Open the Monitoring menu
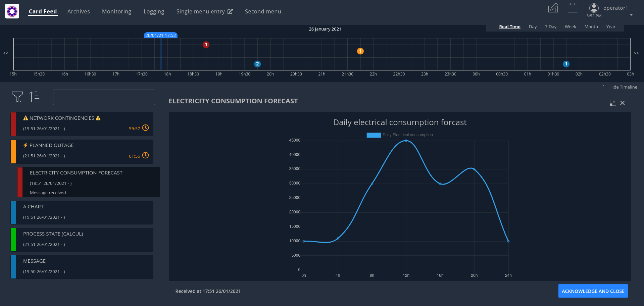Image resolution: width=644 pixels, height=306 pixels. tap(116, 11)
